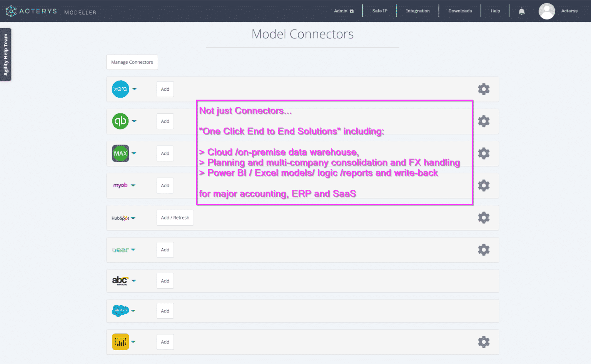The image size is (591, 364).
Task: Open settings gear for Power BI connector
Action: [484, 342]
